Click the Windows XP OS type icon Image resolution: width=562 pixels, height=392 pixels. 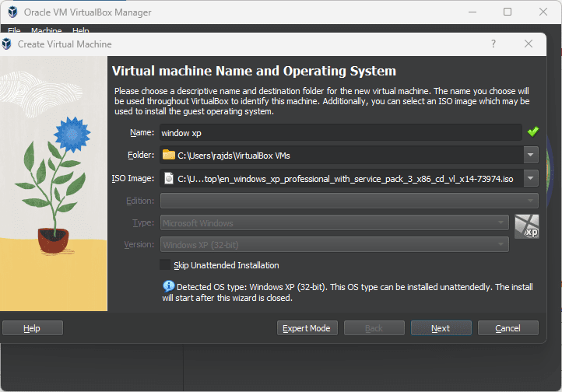pos(527,226)
